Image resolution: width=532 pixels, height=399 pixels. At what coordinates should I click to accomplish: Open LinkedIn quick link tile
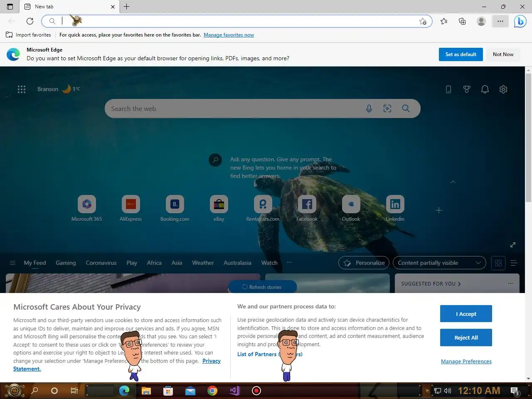point(395,208)
